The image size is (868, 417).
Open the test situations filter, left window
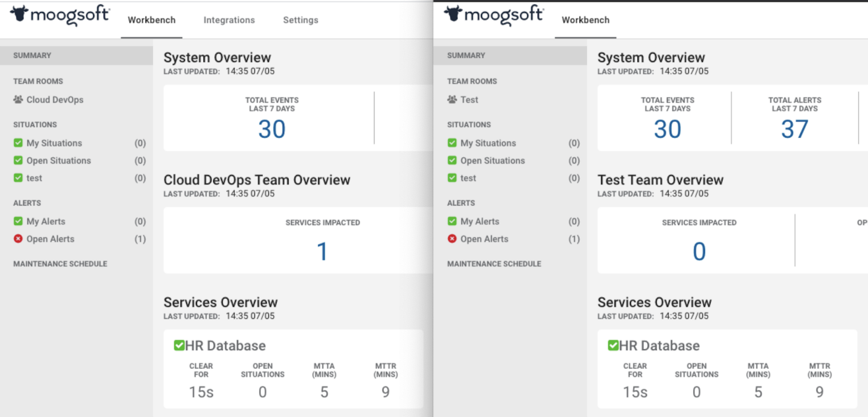[34, 178]
